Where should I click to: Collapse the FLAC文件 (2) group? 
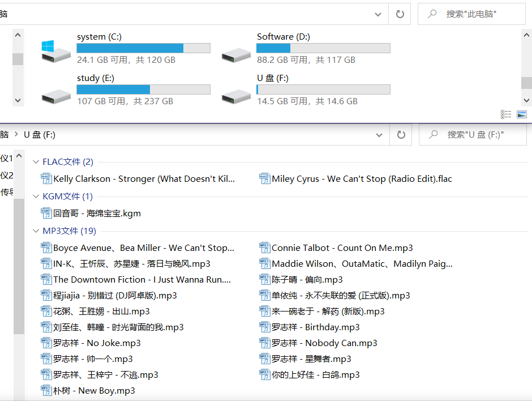(x=36, y=162)
